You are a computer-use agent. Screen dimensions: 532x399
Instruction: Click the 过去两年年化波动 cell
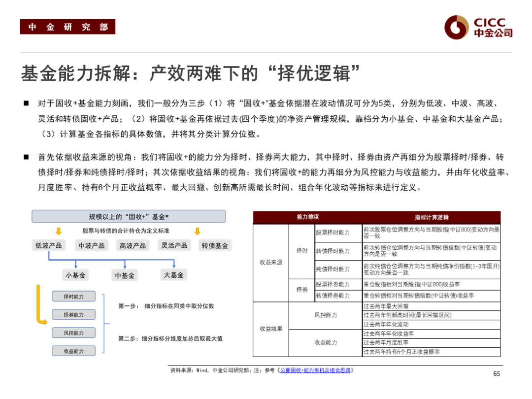click(x=431, y=324)
